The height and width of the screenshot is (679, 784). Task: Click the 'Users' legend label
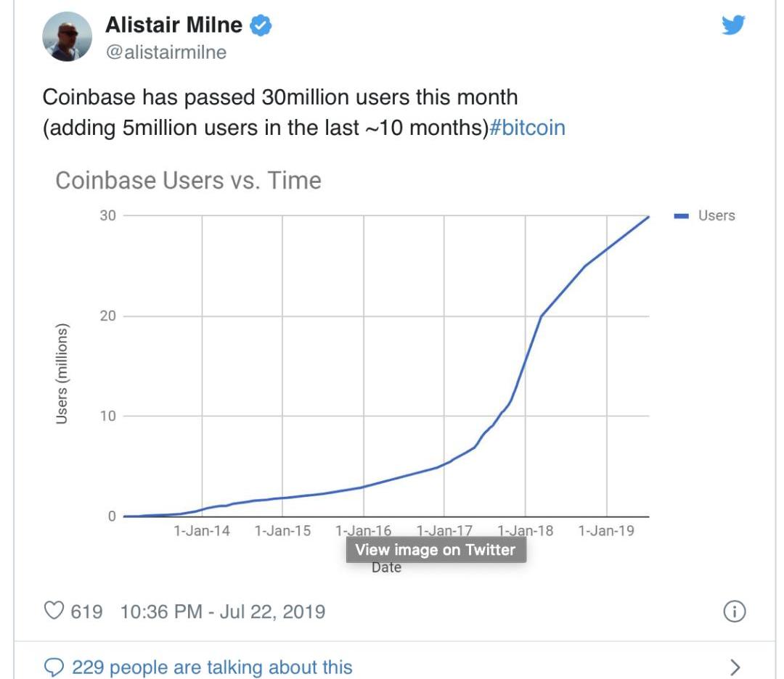(716, 215)
